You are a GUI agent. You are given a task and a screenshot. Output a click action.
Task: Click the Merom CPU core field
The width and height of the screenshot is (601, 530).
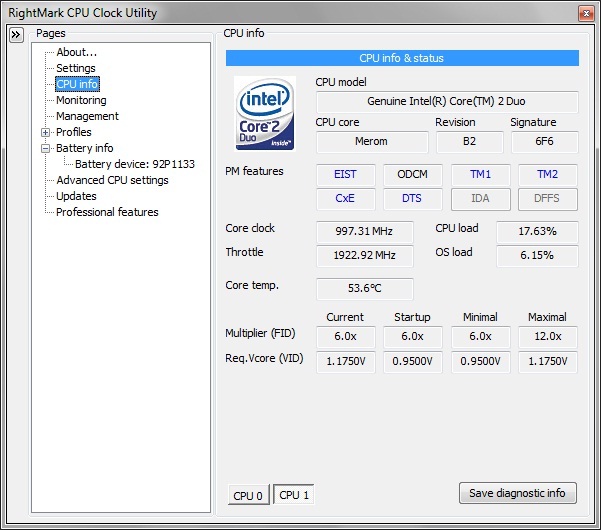tap(372, 142)
